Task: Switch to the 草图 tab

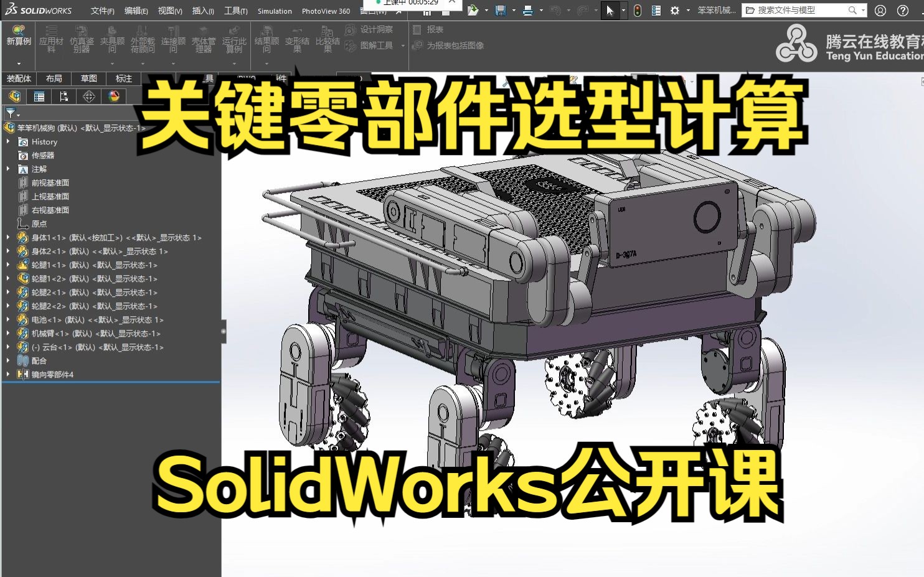Action: click(x=89, y=78)
